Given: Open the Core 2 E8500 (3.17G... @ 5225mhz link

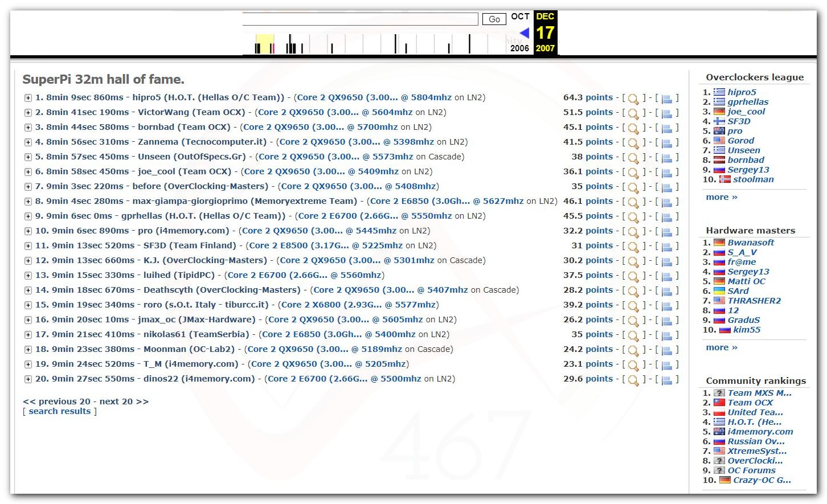Looking at the screenshot, I should click(325, 245).
